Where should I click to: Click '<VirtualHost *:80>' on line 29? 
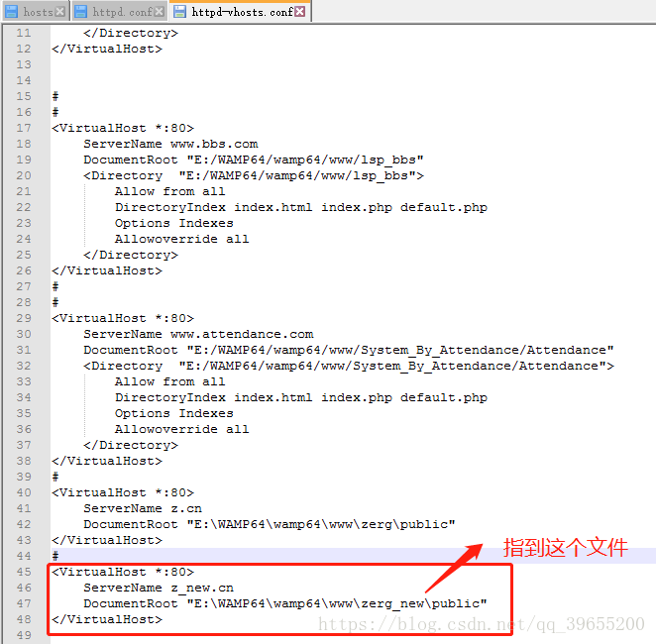tap(123, 318)
